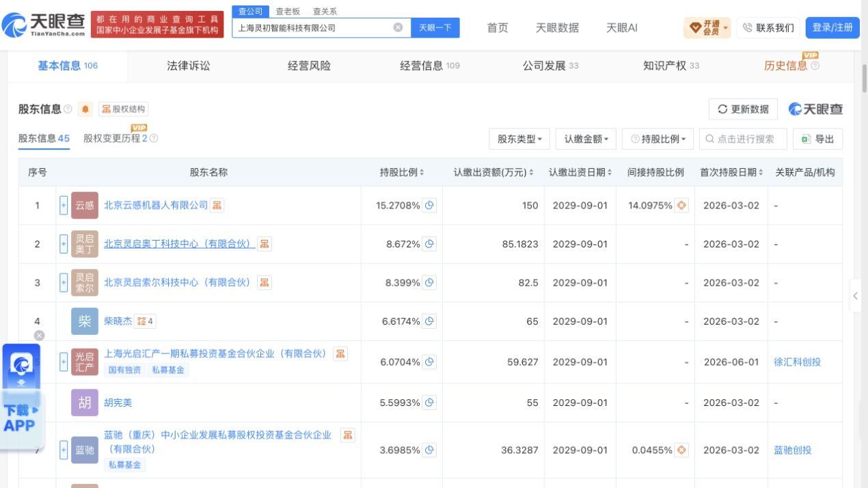Expand row for 北京灵启奥丁科技中心
Viewport: 868px width, 488px height.
pyautogui.click(x=64, y=244)
